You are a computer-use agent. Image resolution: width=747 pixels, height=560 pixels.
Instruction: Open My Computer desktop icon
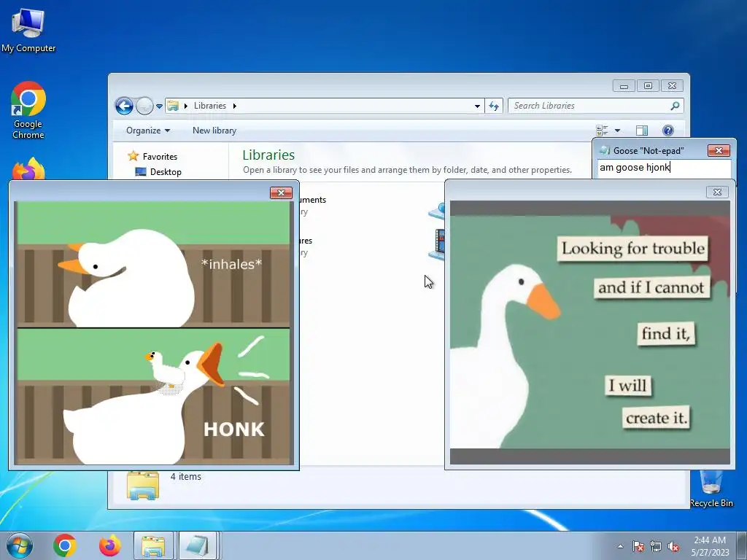(x=28, y=31)
